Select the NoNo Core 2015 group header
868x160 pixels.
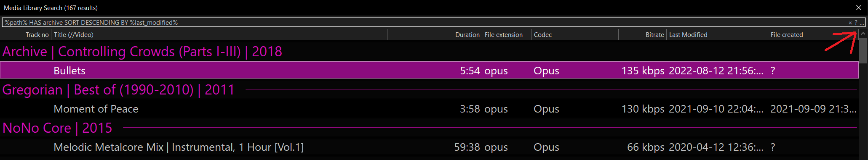point(429,128)
